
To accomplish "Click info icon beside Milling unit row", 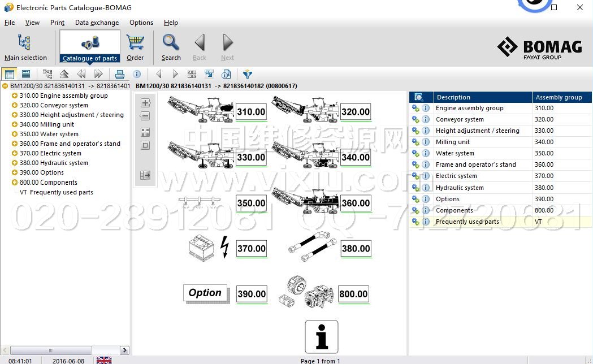I will pyautogui.click(x=426, y=142).
